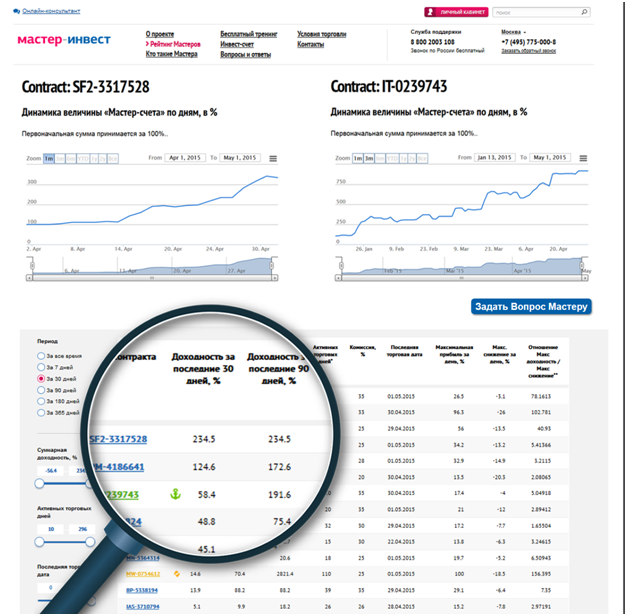Viewport: 627px width, 616px height.
Task: Click 'Последняя торговая дата' column header
Action: (x=404, y=351)
